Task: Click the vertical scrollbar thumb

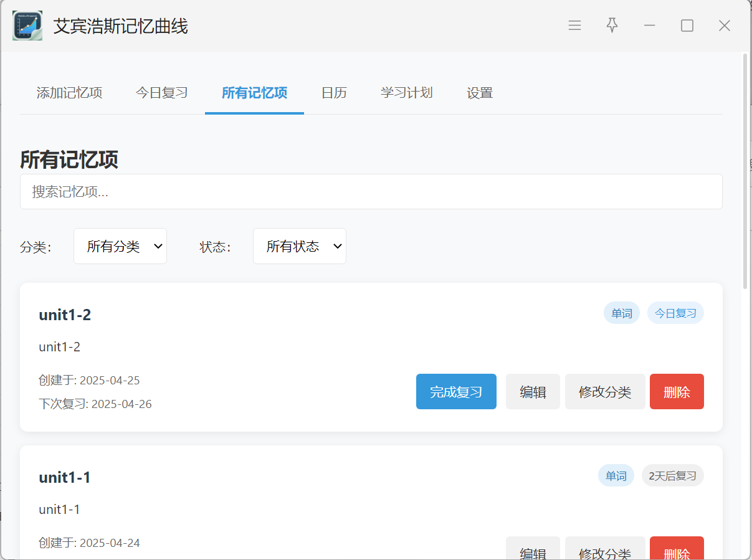Action: 745,171
